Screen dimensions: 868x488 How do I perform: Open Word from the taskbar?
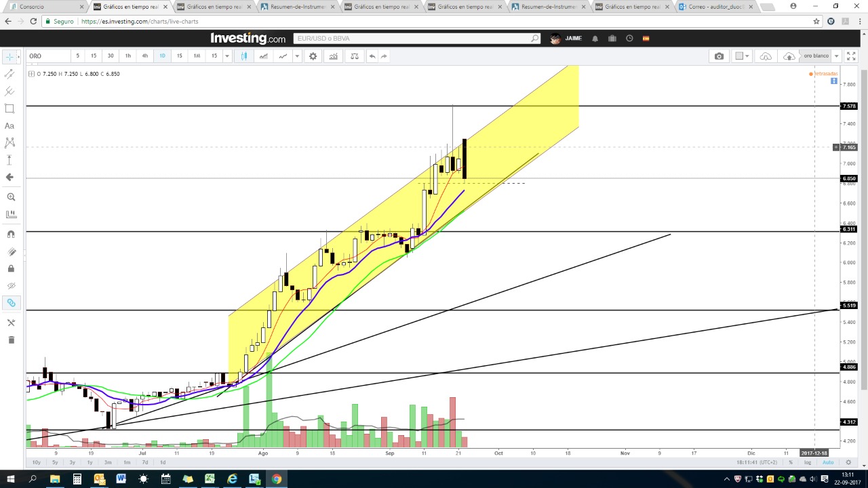[121, 479]
